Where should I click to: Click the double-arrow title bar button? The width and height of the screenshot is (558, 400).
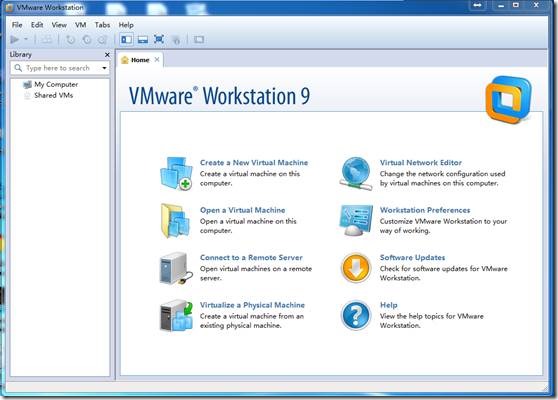(477, 5)
